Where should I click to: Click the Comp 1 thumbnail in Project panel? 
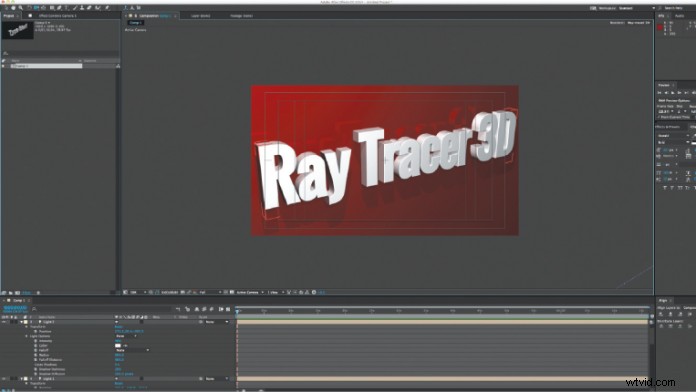click(x=18, y=30)
